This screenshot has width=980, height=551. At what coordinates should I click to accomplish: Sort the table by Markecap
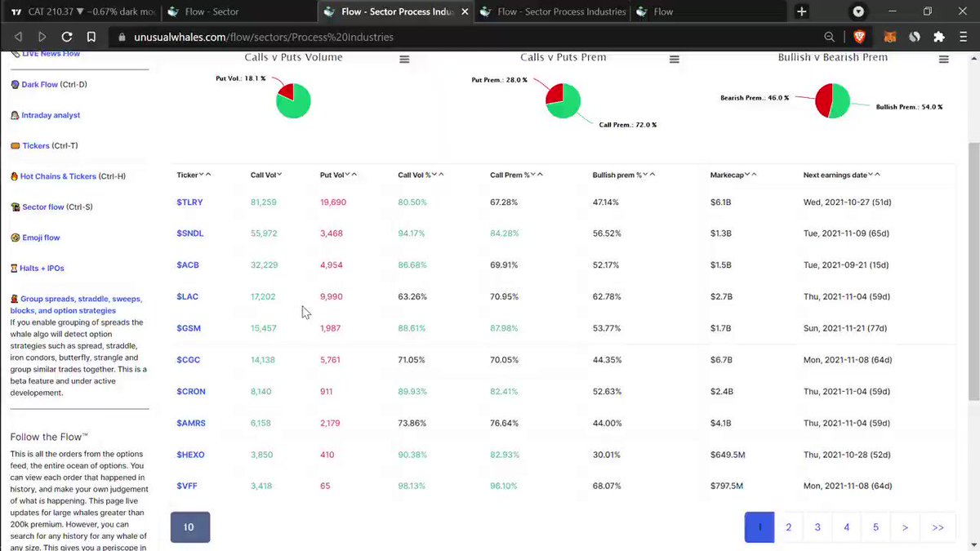[x=735, y=175]
